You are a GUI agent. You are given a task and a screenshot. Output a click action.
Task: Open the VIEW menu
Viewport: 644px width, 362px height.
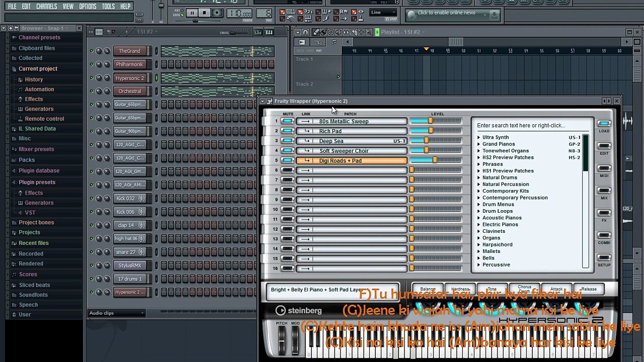pos(68,7)
